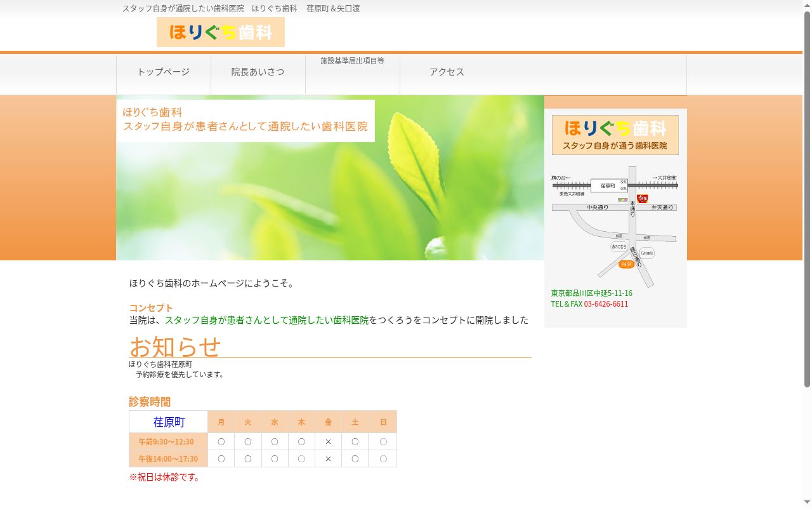
Task: Go to the 院長あいさつ page
Action: (258, 72)
